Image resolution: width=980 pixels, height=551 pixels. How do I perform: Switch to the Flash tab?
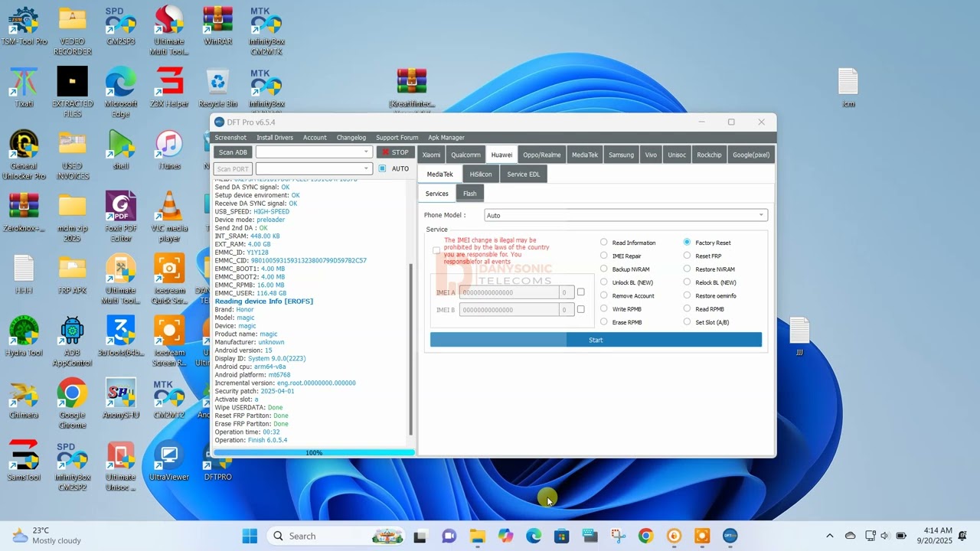tap(469, 194)
